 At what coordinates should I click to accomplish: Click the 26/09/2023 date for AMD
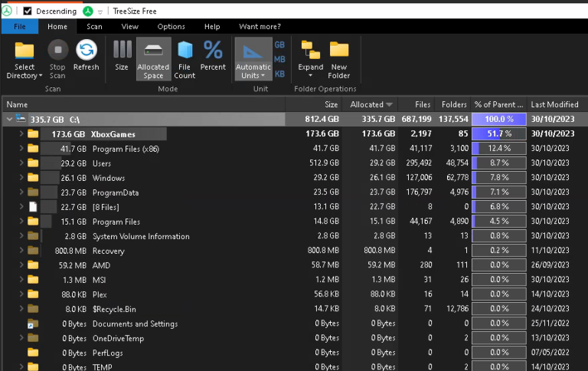point(550,264)
